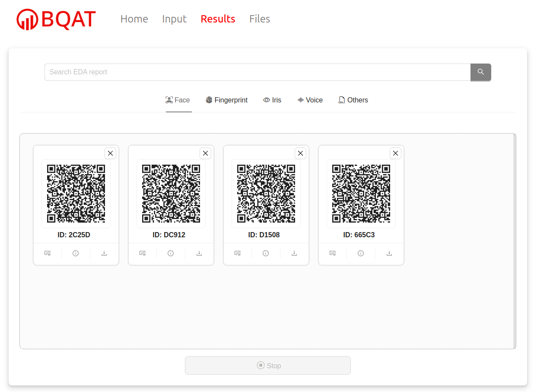Image resolution: width=534 pixels, height=392 pixels.
Task: Focus the Search EDA report field
Action: [x=257, y=72]
